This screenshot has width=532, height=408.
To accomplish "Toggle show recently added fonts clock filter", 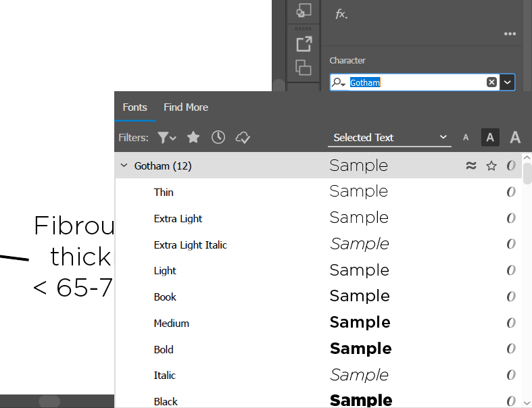I will (x=218, y=137).
